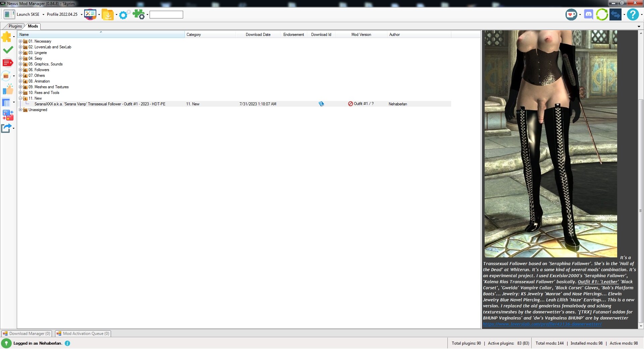Sort by the Name column header

pos(101,35)
